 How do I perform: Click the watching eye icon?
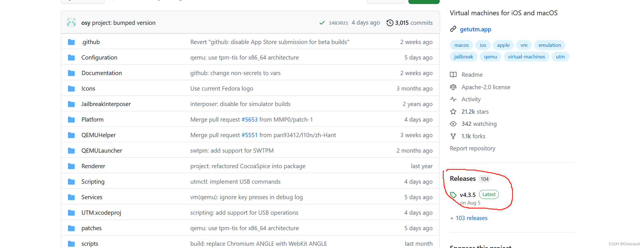pos(453,124)
